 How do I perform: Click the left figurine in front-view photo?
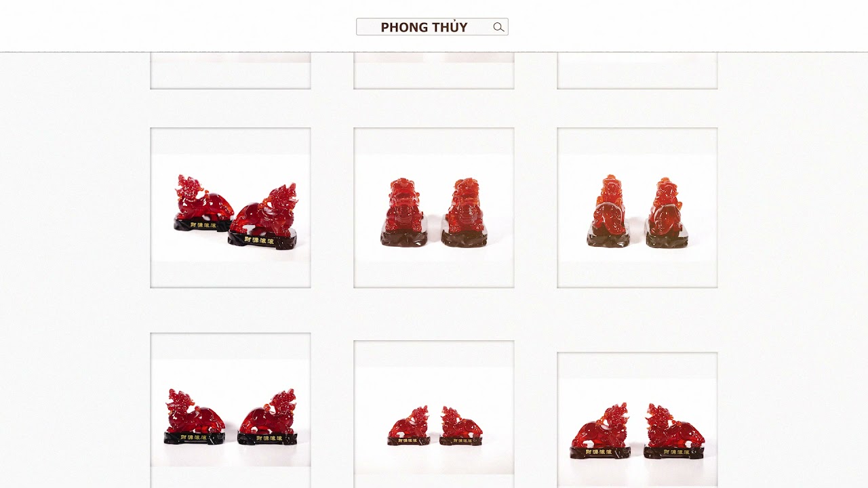point(404,212)
